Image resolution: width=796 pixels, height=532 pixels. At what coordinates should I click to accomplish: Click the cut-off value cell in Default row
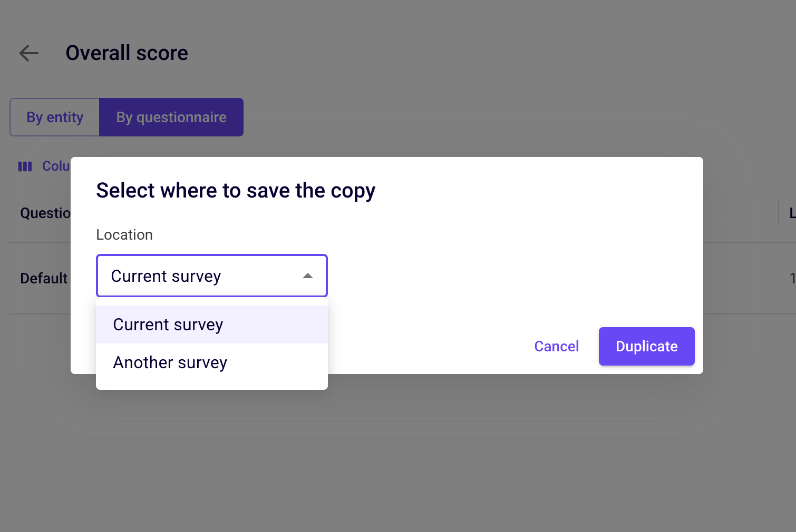[x=793, y=278]
